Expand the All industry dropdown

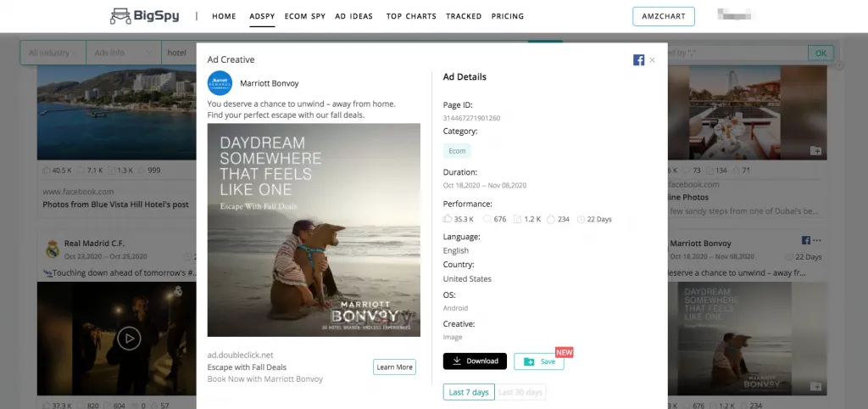53,53
